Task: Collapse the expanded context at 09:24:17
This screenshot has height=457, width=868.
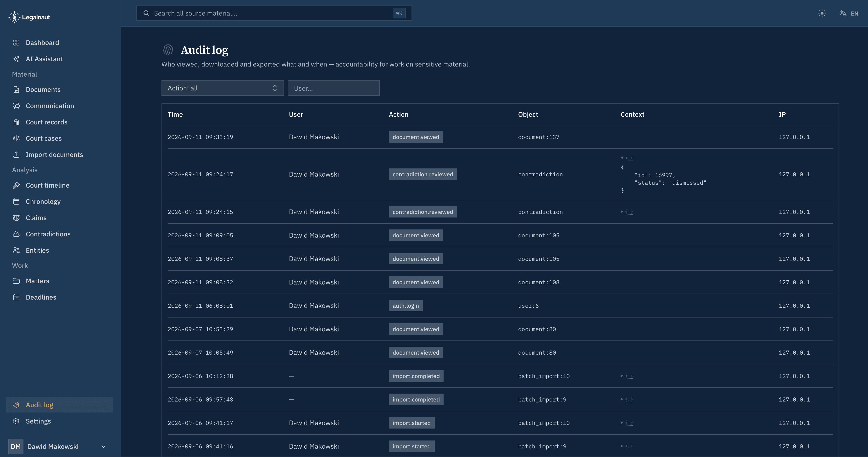Action: [x=626, y=158]
